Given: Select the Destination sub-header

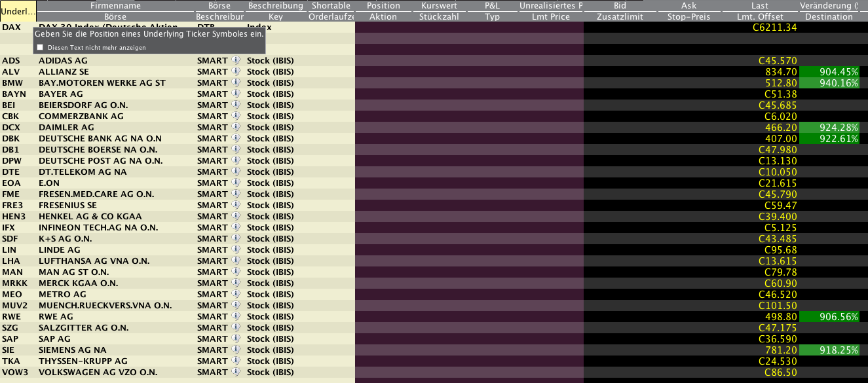Looking at the screenshot, I should tap(829, 16).
